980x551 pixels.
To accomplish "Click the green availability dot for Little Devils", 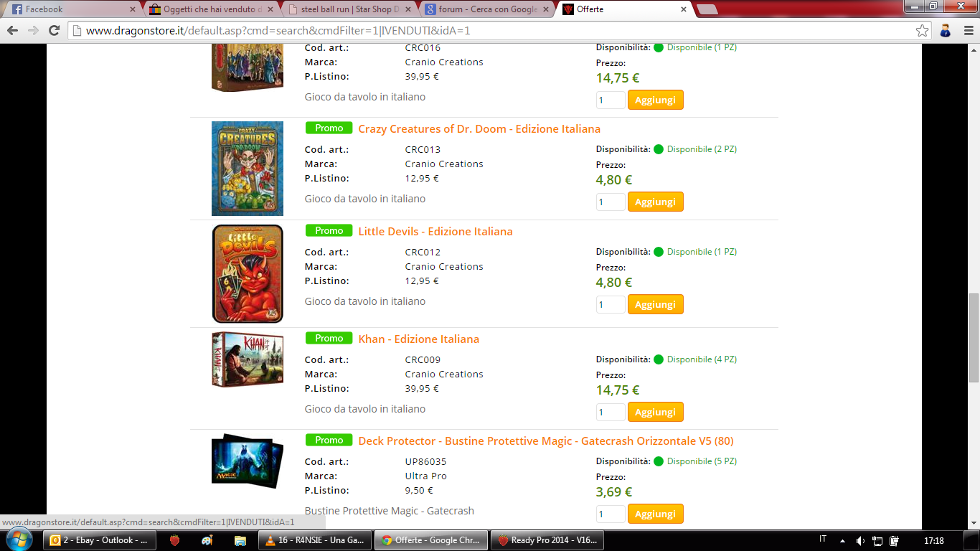I will [659, 252].
